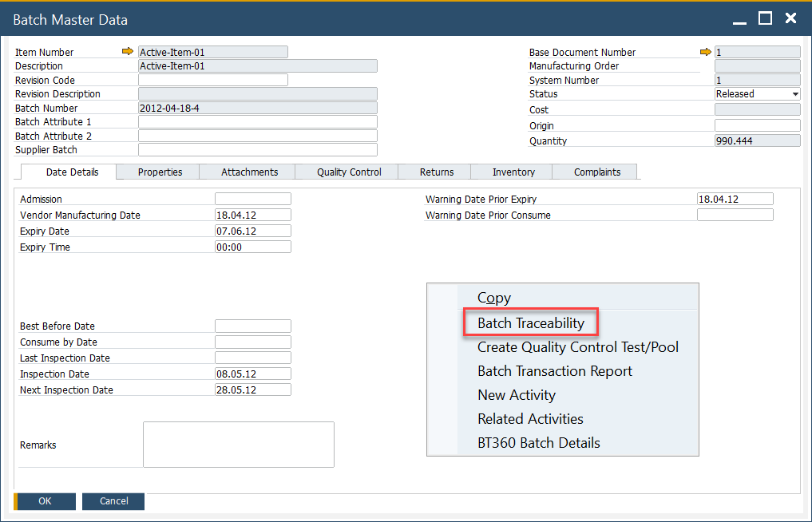Select the Complaints tab
Image resolution: width=812 pixels, height=522 pixels.
coord(595,172)
